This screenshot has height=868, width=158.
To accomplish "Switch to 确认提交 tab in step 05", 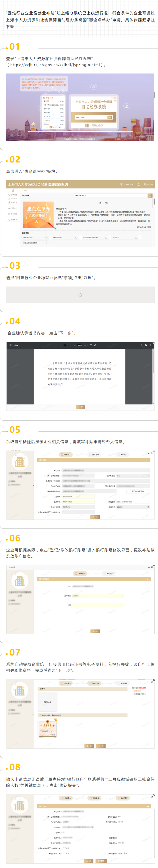I will click(x=123, y=455).
